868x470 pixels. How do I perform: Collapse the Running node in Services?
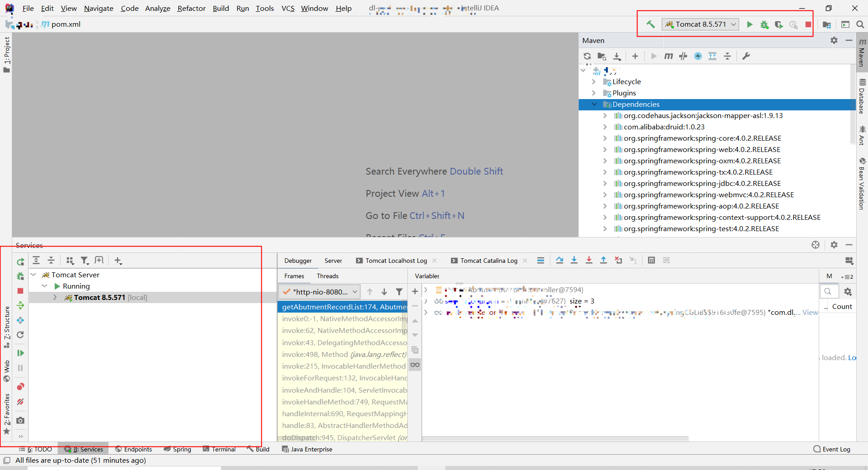pos(44,286)
